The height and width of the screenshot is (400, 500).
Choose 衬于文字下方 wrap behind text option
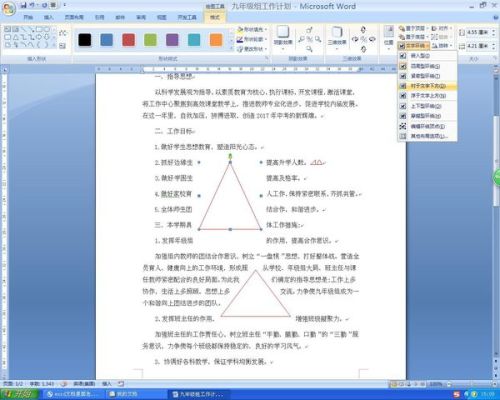427,86
